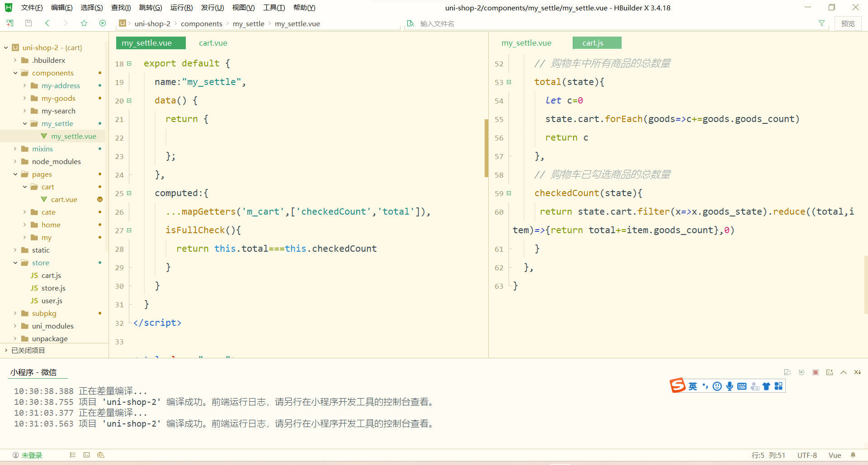The image size is (868, 465).
Task: Open the 工具(T) menu
Action: (x=274, y=8)
